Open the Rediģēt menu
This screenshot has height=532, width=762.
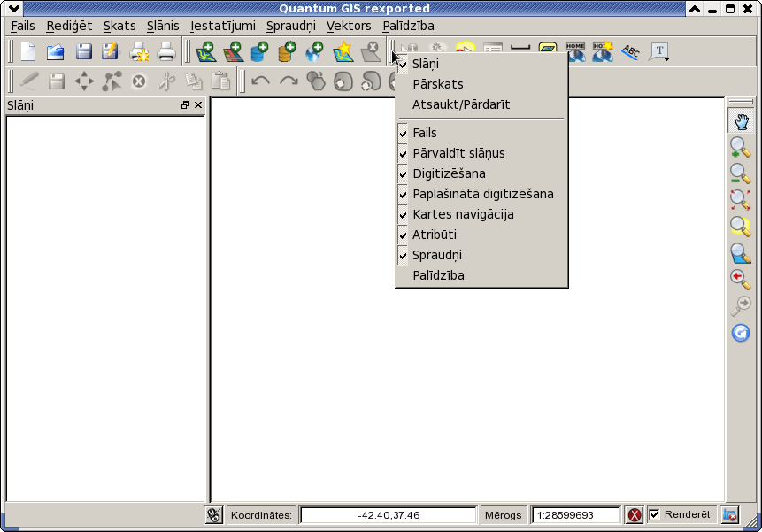click(x=69, y=26)
